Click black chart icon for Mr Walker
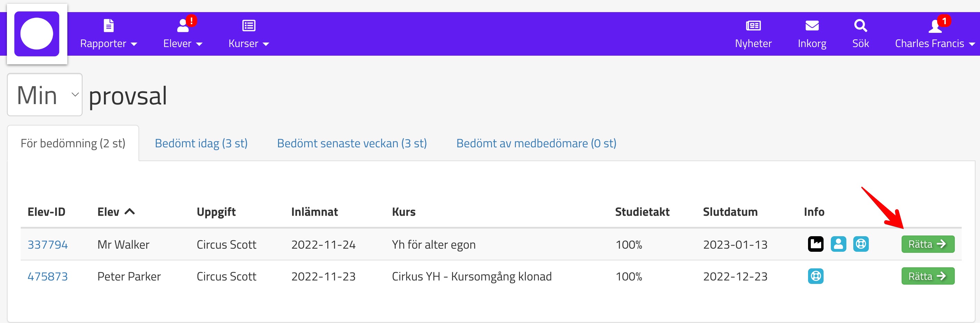980x323 pixels. click(x=815, y=244)
